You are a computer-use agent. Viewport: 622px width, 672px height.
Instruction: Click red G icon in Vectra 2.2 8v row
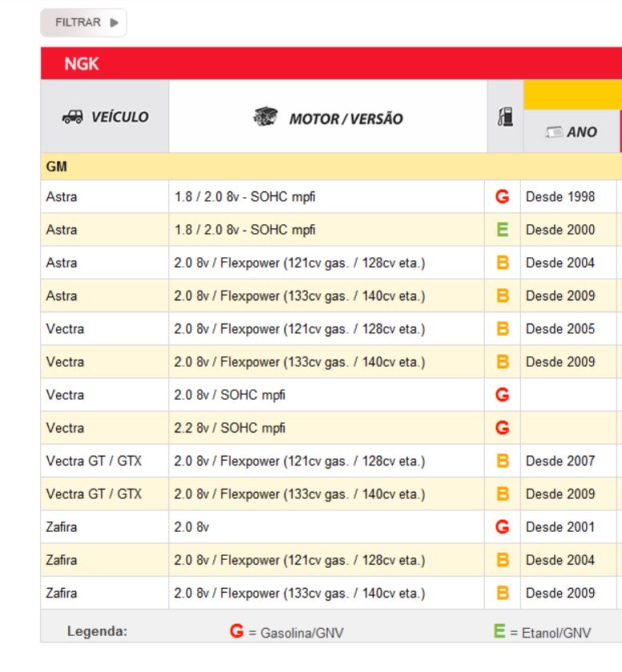coord(503,428)
